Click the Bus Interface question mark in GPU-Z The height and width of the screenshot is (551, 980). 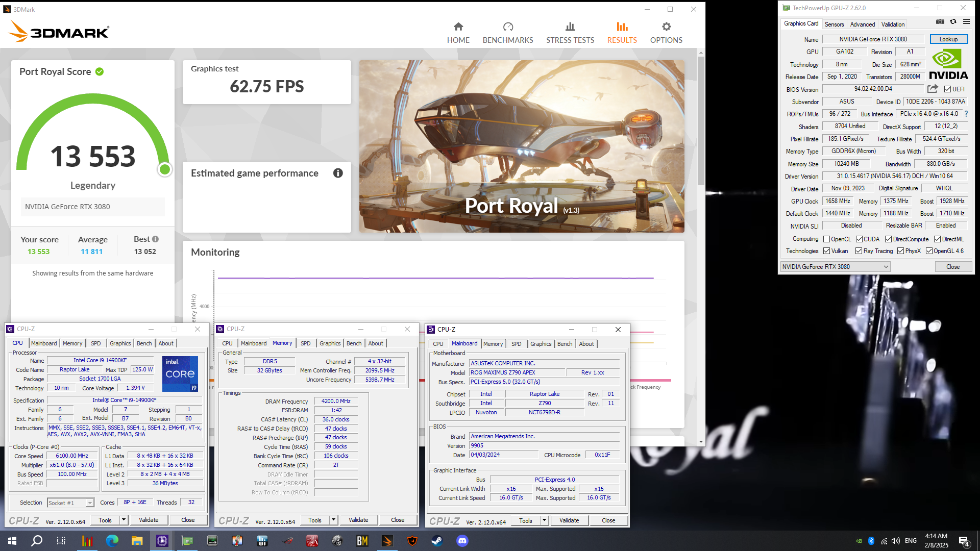tap(966, 114)
